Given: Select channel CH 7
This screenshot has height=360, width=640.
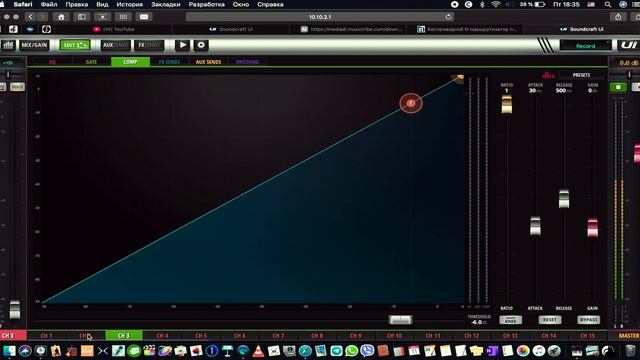Looking at the screenshot, I should pyautogui.click(x=278, y=336).
